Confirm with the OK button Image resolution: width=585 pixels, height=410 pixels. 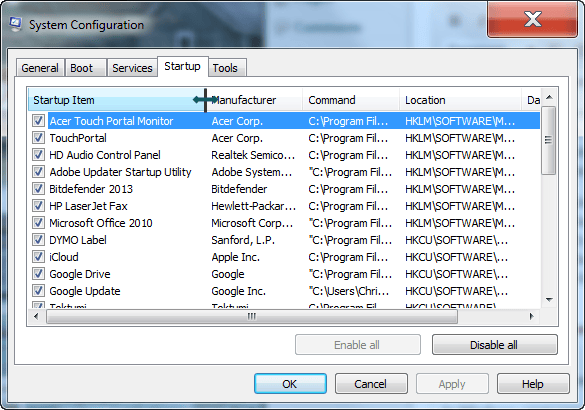[290, 384]
